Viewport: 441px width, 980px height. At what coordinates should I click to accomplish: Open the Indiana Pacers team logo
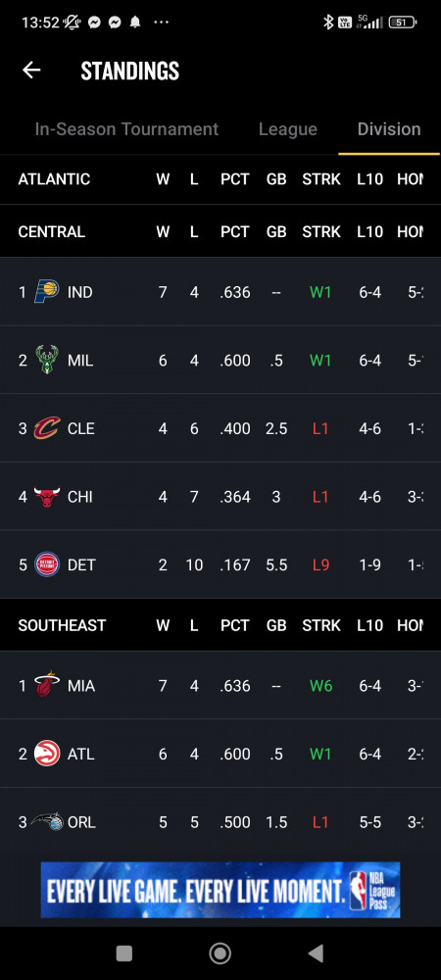tap(47, 292)
